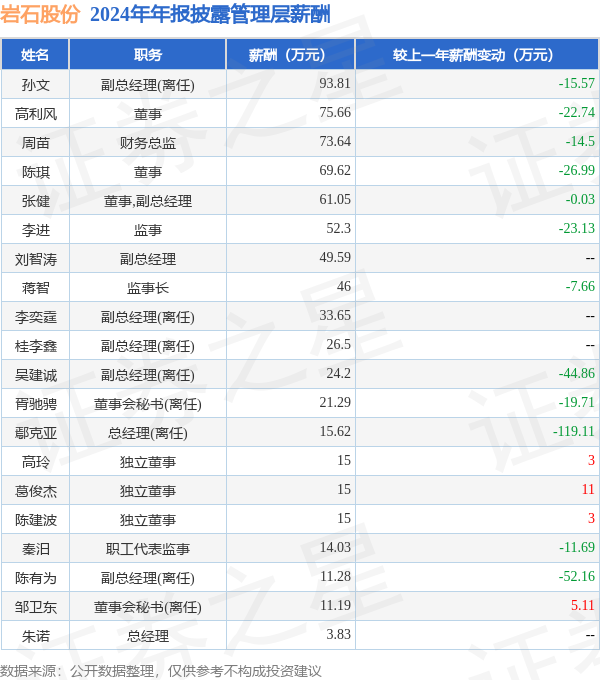Click the name 秦汩
The height and width of the screenshot is (680, 600).
[x=36, y=549]
